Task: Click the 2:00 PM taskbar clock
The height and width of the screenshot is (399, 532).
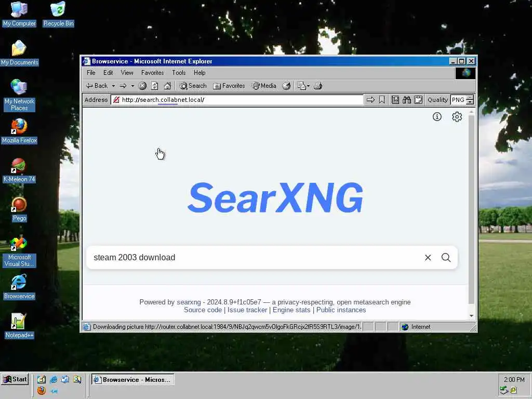Action: tap(514, 379)
